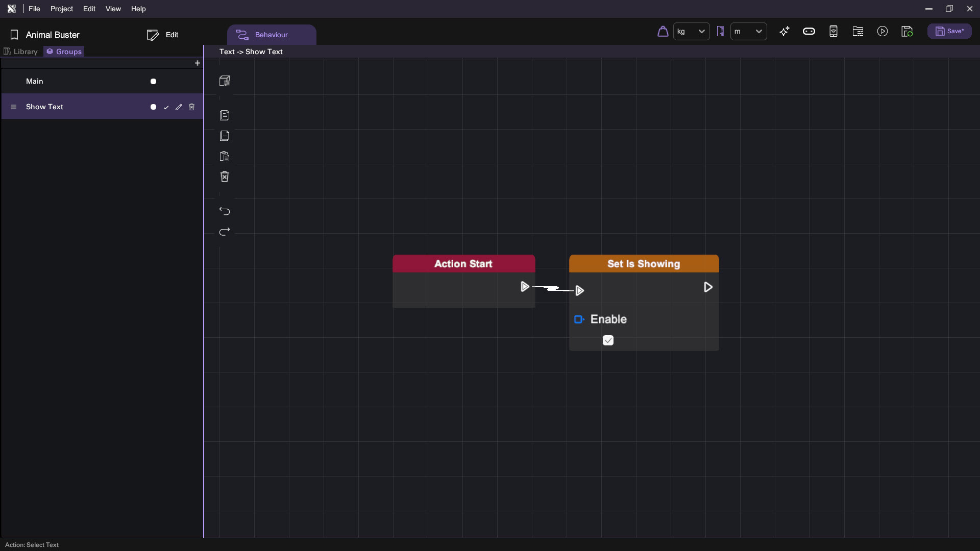
Task: Click the VR headset icon
Action: (x=809, y=32)
